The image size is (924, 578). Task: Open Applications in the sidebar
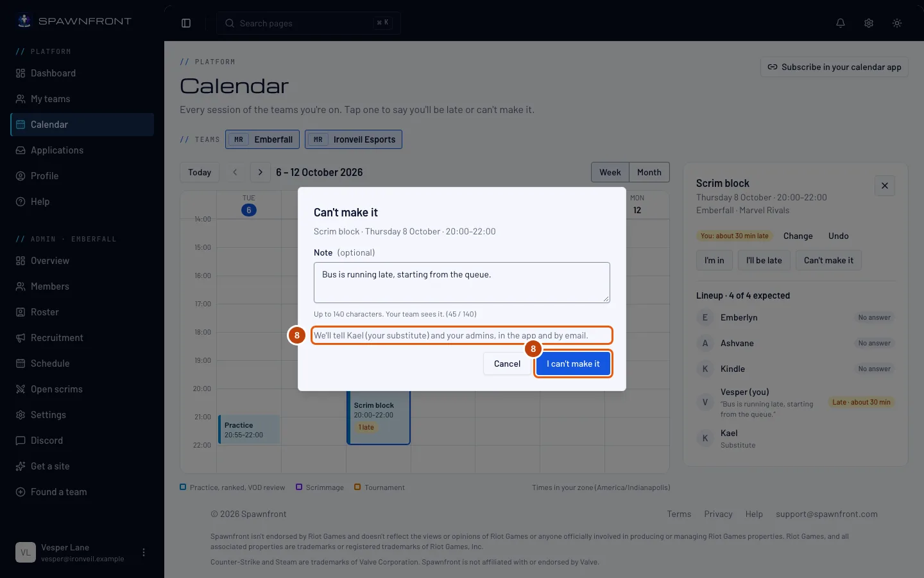(x=82, y=150)
